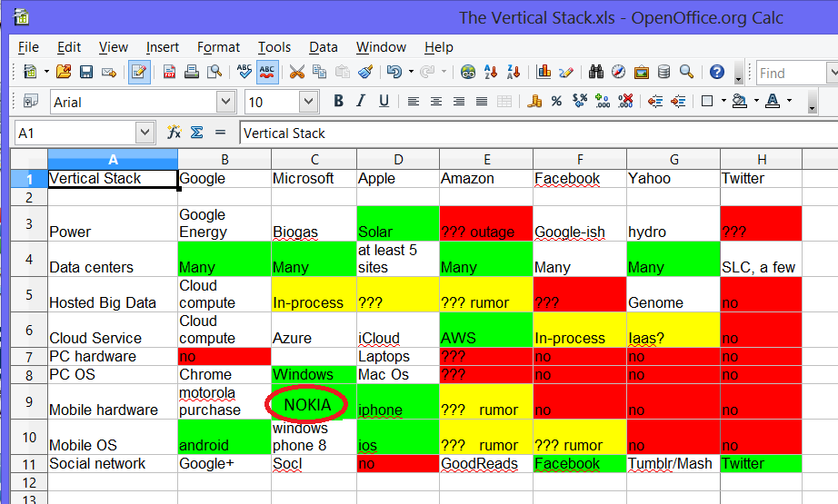The height and width of the screenshot is (504, 838).
Task: Open OpenOffice Help question mark
Action: pos(717,72)
